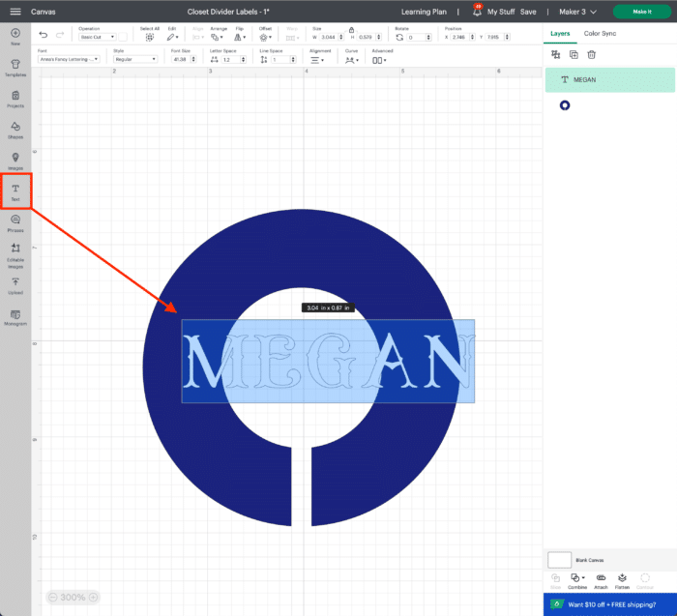Expand the Operation Basic Cut dropdown
Image resolution: width=677 pixels, height=616 pixels.
tap(97, 37)
